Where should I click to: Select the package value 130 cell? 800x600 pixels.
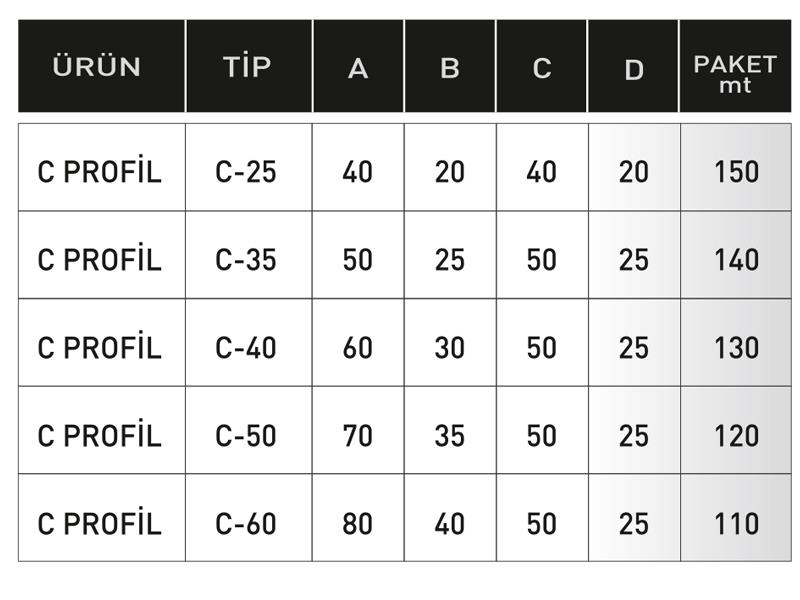736,343
